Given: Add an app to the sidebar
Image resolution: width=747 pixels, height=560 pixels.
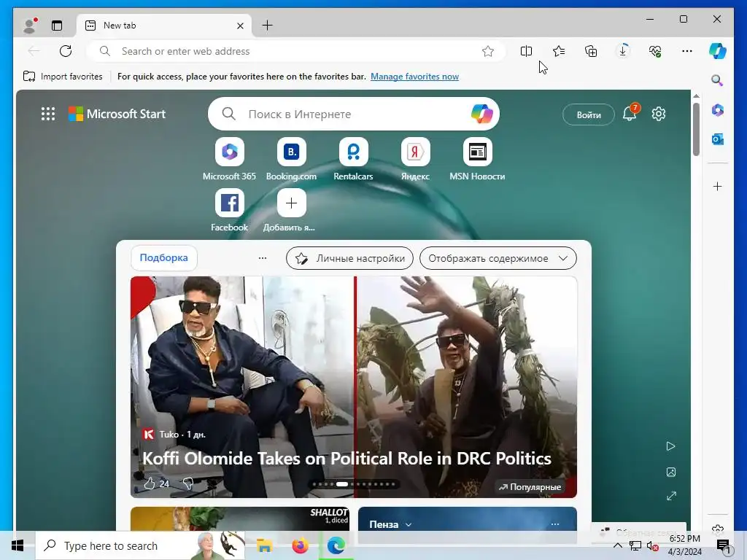Looking at the screenshot, I should [718, 186].
